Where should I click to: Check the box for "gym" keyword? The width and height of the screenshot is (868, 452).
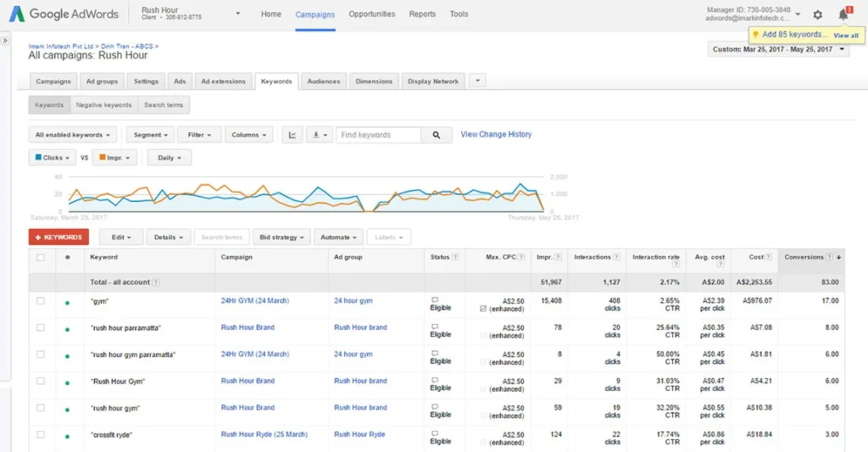click(41, 301)
